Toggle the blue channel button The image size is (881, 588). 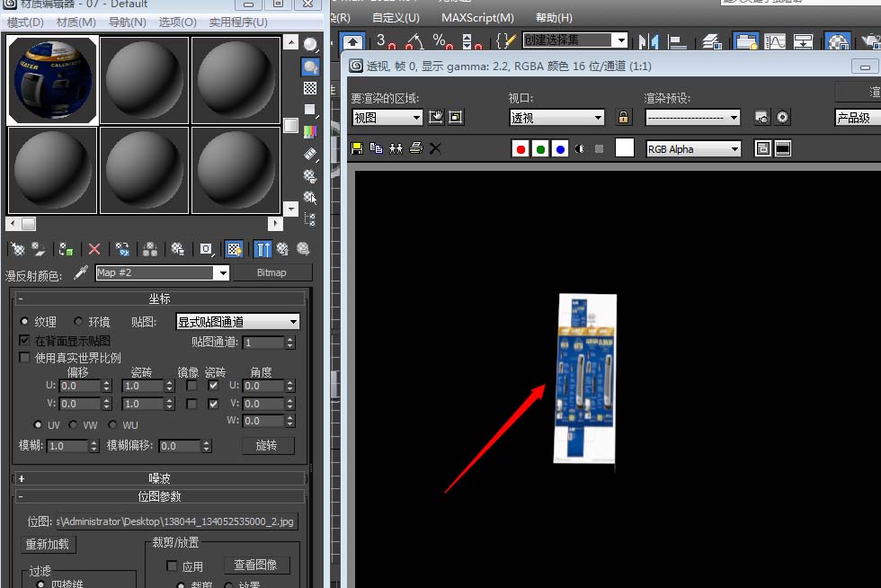(x=560, y=149)
